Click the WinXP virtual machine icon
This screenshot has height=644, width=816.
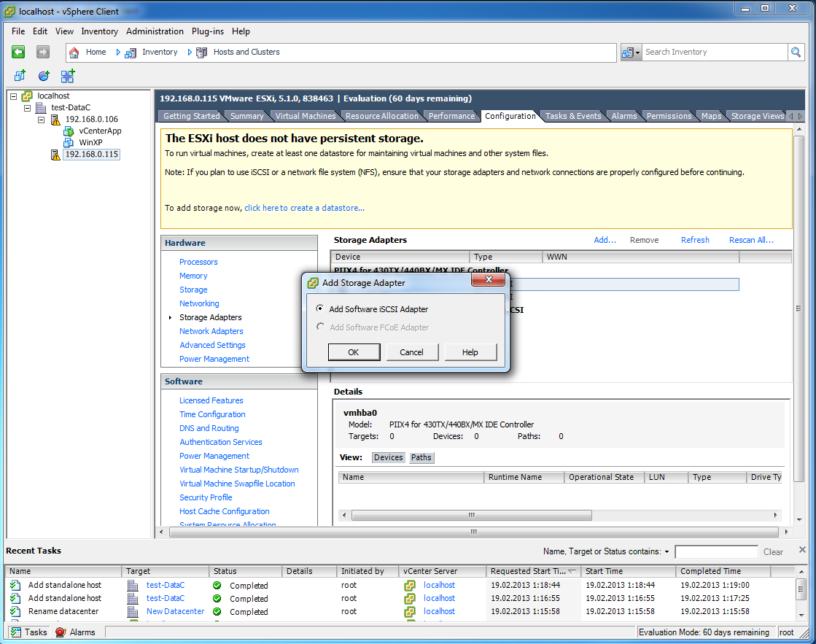pos(69,143)
